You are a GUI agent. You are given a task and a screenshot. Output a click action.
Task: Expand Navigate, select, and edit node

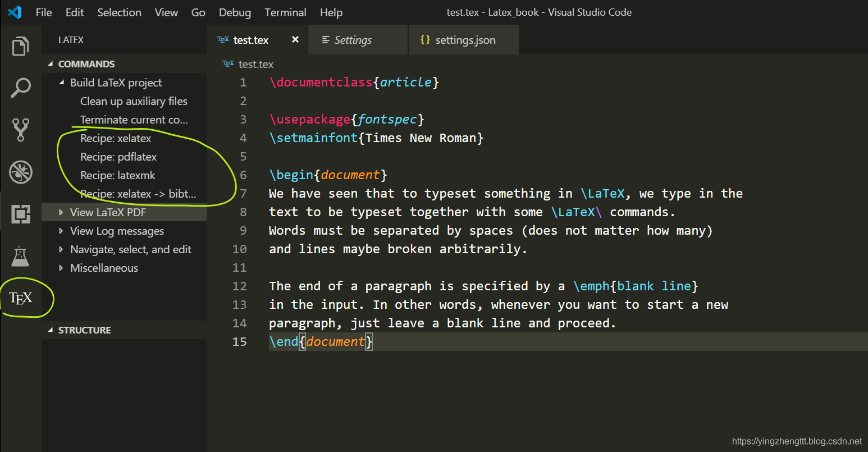[x=61, y=249]
